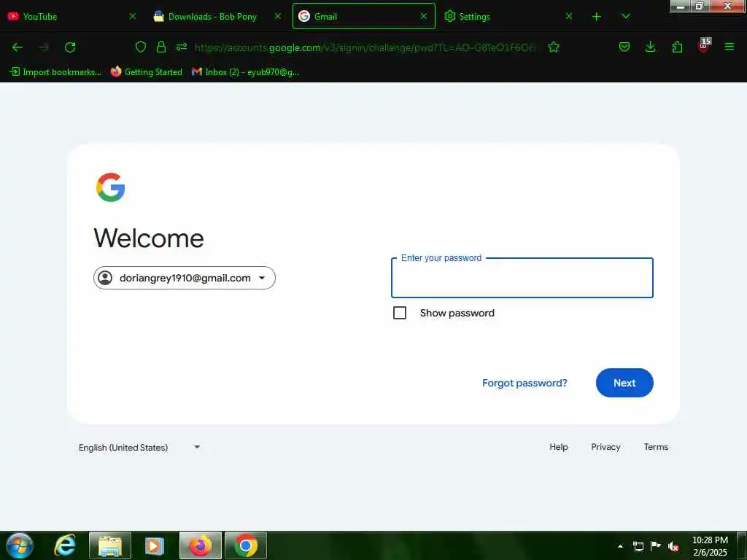Show hidden tray icons arrow

[x=620, y=546]
